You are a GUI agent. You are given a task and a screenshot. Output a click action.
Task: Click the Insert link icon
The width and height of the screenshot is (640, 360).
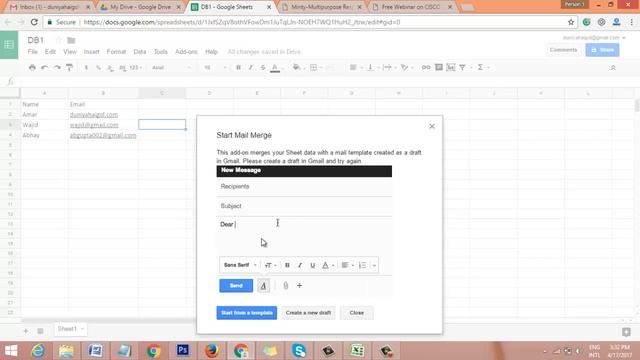click(x=426, y=67)
